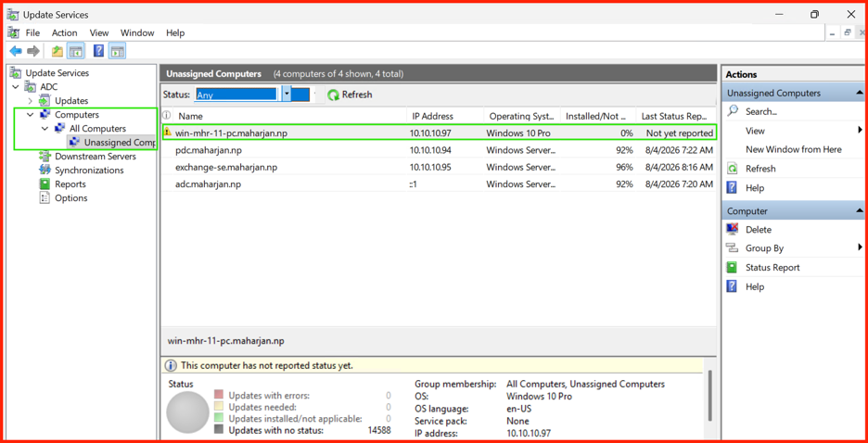This screenshot has width=868, height=443.
Task: Select the exchange-se.maharjan.np computer row
Action: [439, 167]
